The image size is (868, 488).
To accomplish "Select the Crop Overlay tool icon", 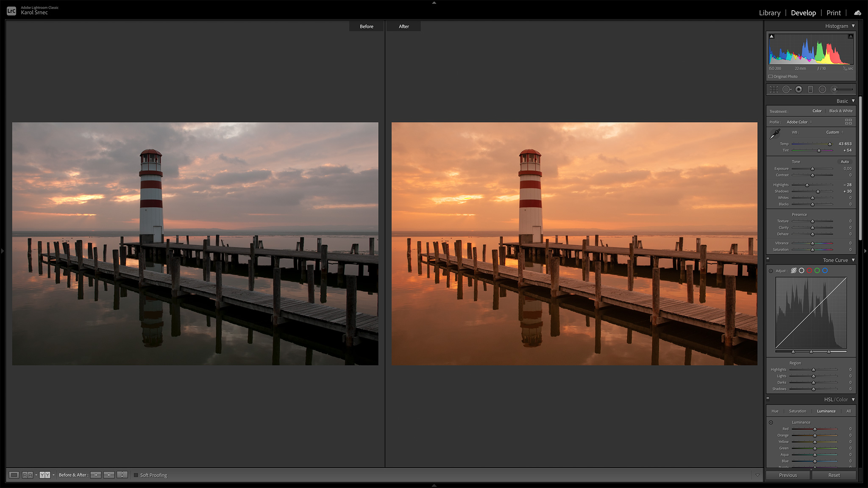I will coord(774,89).
